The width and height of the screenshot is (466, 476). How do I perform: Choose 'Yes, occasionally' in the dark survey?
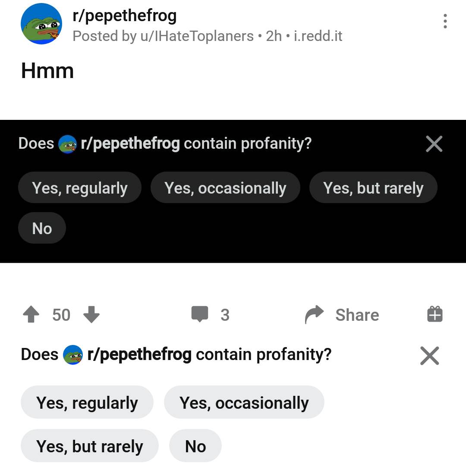coord(225,188)
